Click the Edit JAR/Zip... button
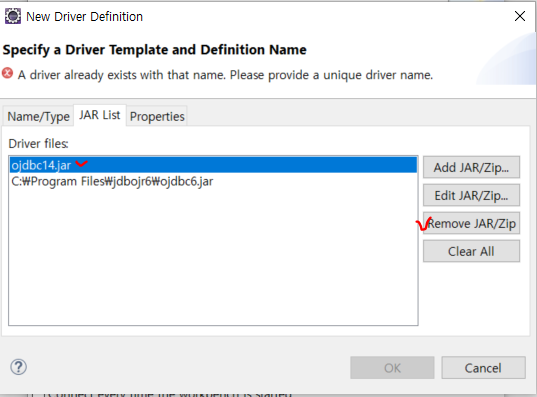The height and width of the screenshot is (397, 537). click(x=471, y=196)
